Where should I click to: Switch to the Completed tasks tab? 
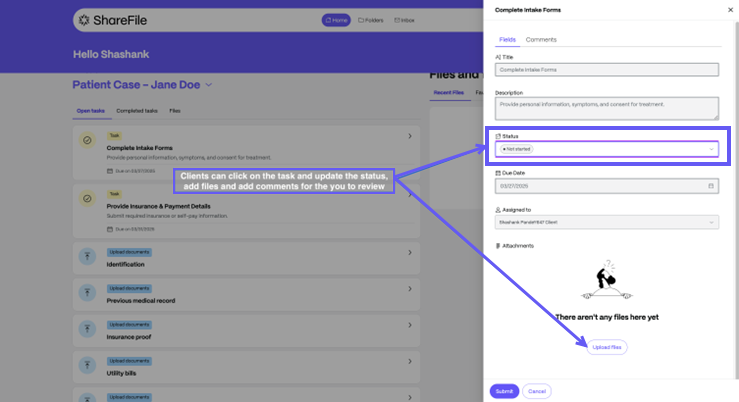pyautogui.click(x=137, y=111)
